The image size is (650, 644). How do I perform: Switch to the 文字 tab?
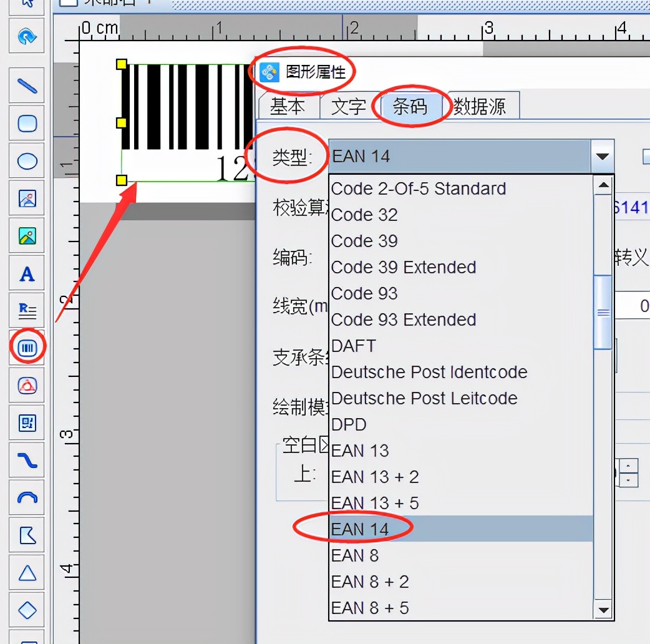[x=349, y=105]
